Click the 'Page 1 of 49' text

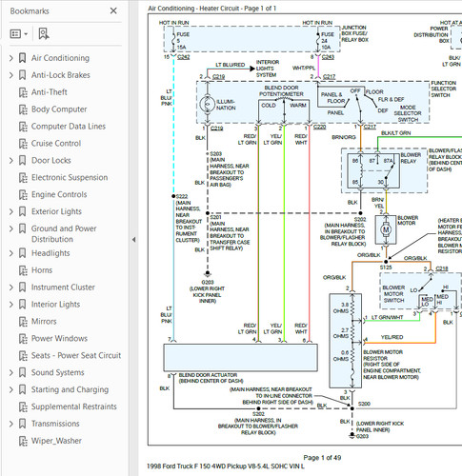[322, 458]
